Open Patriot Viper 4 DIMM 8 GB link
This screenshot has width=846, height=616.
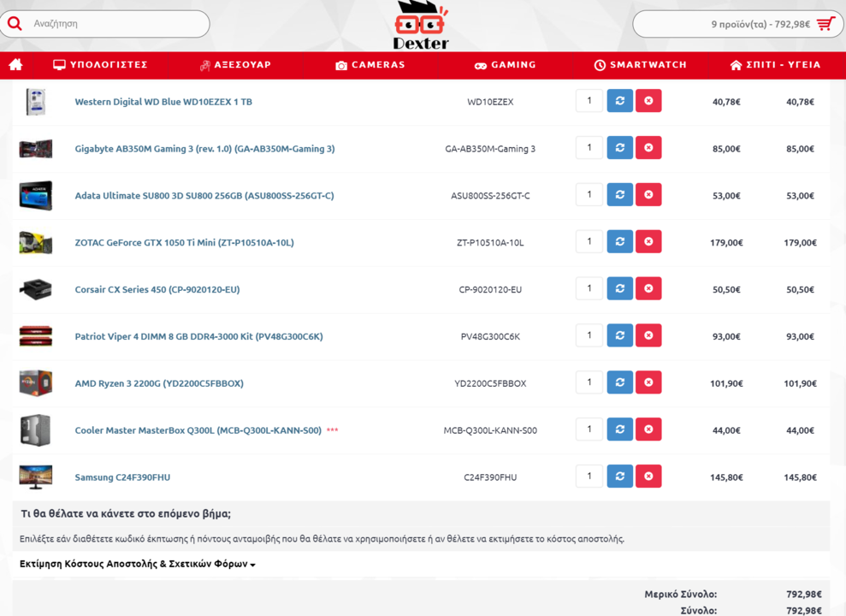point(198,336)
